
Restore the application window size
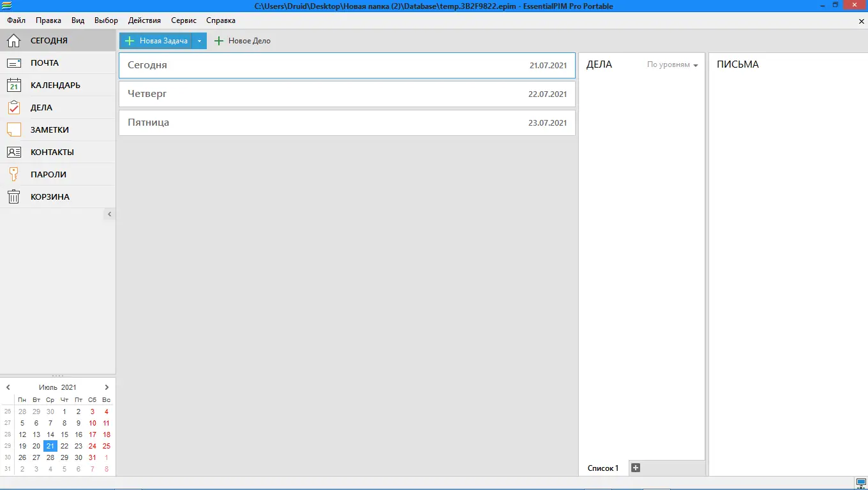[835, 5]
